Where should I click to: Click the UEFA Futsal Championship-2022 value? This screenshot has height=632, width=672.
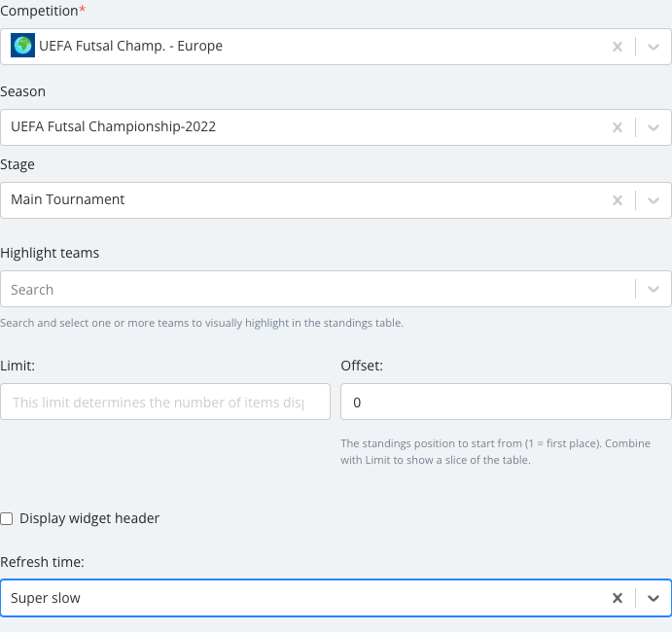113,126
